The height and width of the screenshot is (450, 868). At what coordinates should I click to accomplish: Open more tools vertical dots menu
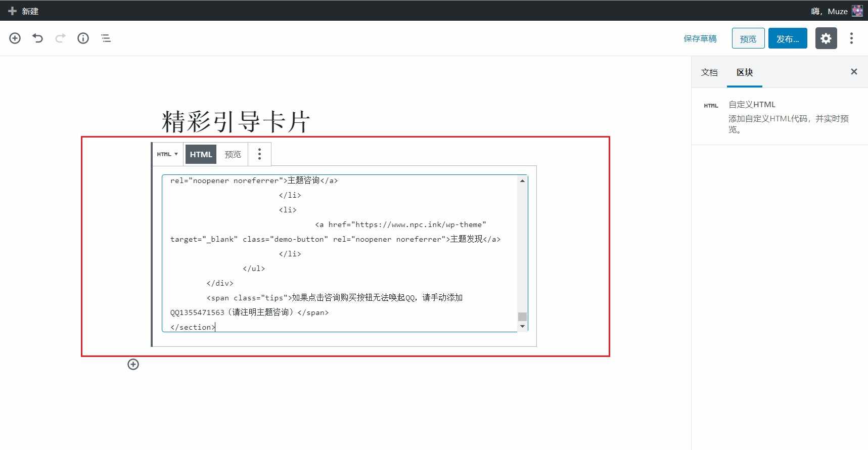851,38
